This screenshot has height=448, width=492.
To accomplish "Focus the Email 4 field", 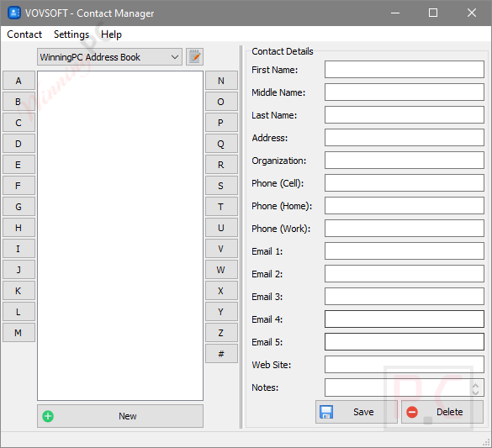I will [x=405, y=319].
